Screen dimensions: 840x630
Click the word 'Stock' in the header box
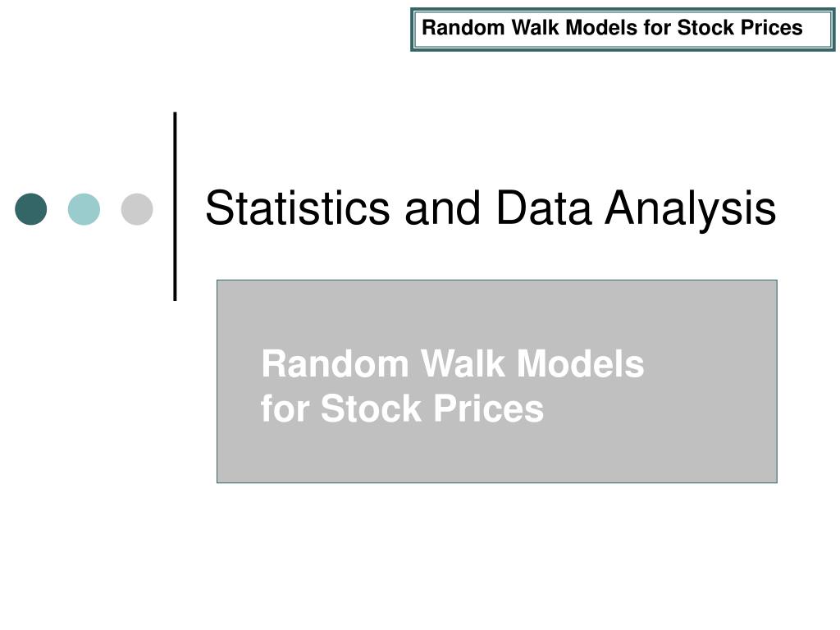pyautogui.click(x=706, y=27)
